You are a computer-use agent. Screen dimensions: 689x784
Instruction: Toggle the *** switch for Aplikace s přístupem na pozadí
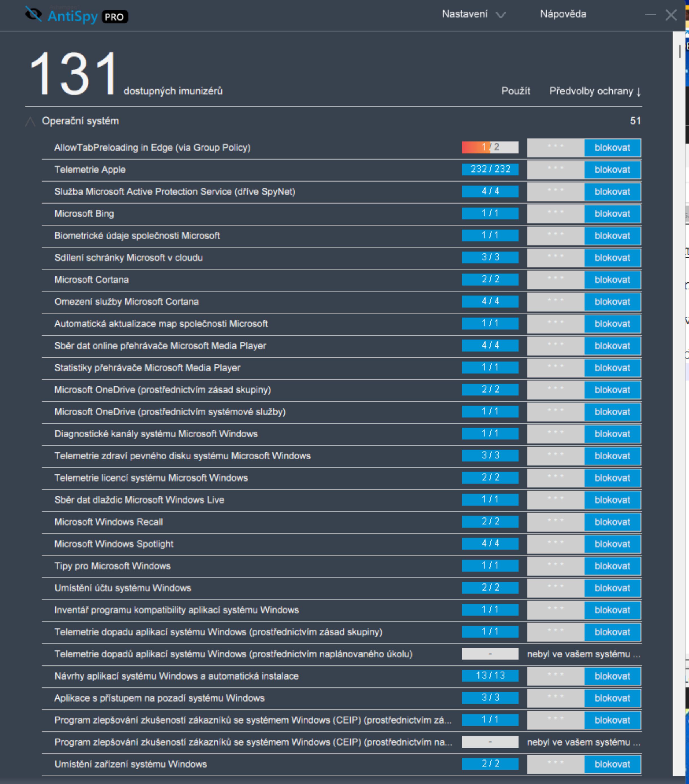coord(555,698)
